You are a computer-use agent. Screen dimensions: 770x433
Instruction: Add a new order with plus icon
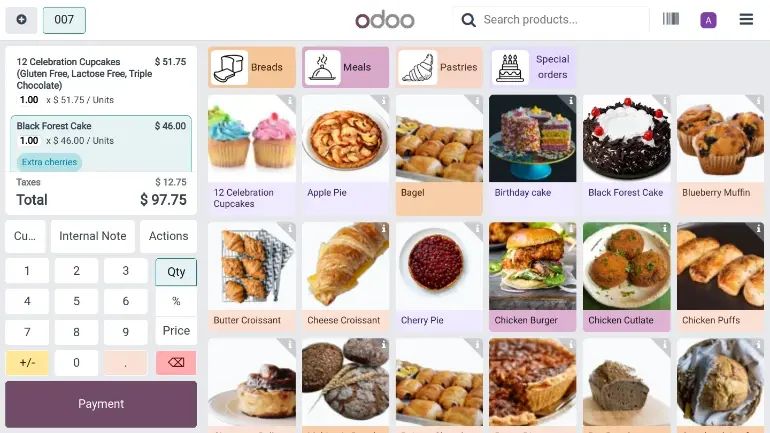click(x=21, y=20)
